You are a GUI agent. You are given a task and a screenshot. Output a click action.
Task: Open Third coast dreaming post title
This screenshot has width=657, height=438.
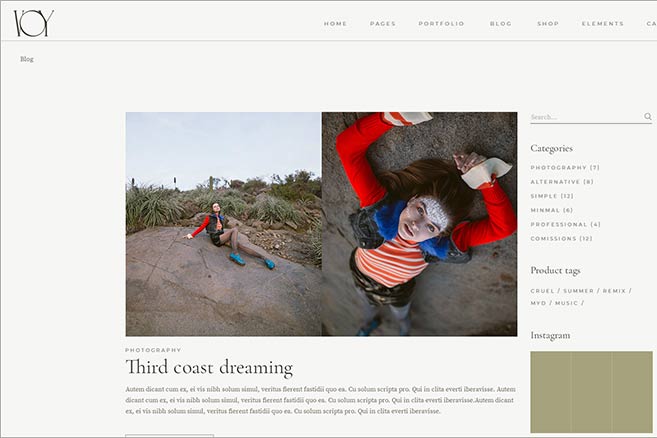(209, 367)
